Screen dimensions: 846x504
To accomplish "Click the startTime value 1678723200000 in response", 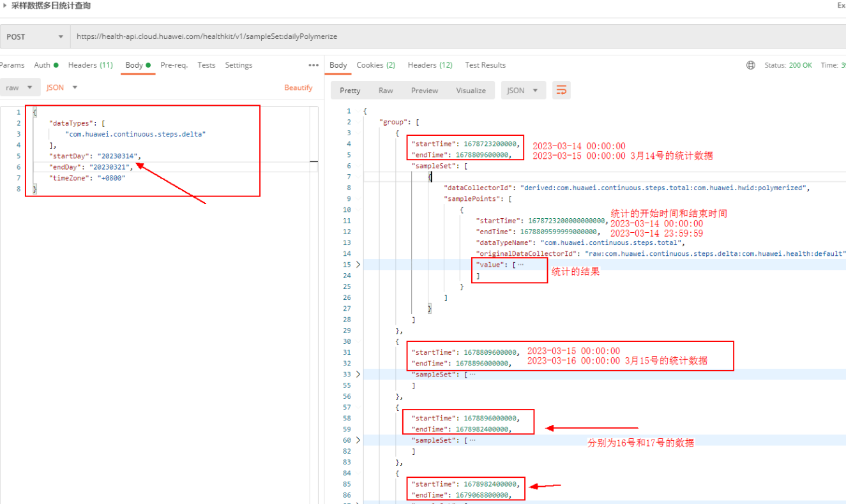I will (x=490, y=144).
